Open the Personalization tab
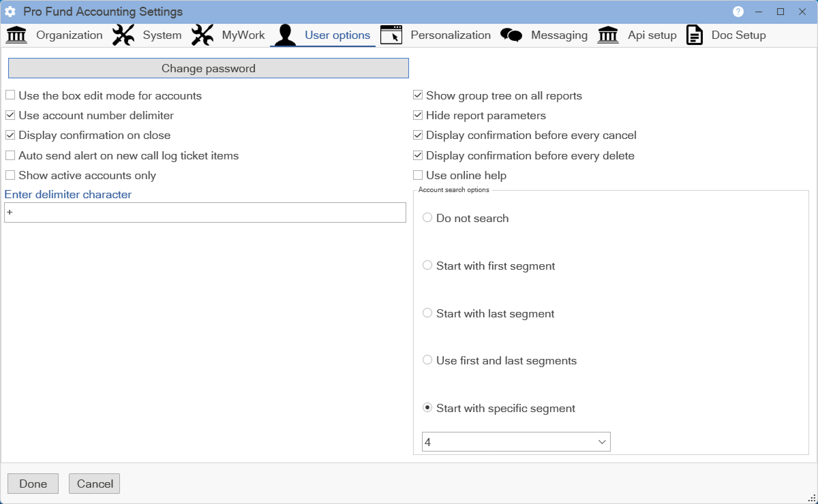818x504 pixels. 450,35
